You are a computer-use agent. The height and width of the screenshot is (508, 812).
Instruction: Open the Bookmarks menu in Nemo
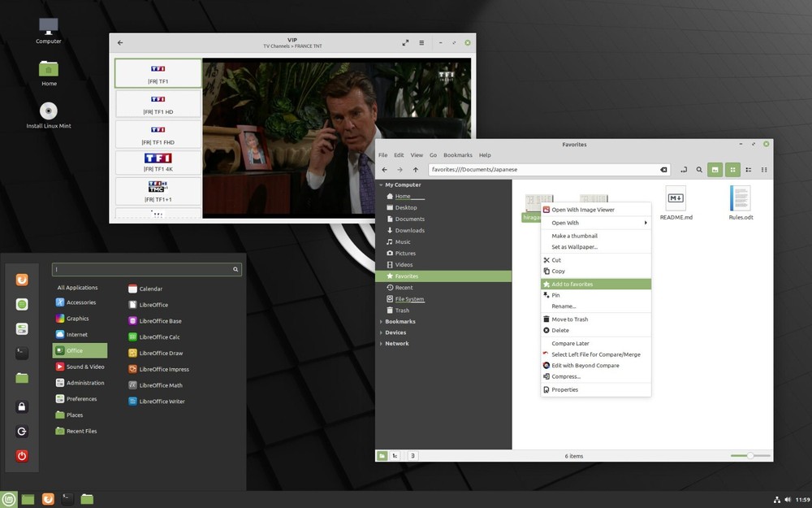457,154
